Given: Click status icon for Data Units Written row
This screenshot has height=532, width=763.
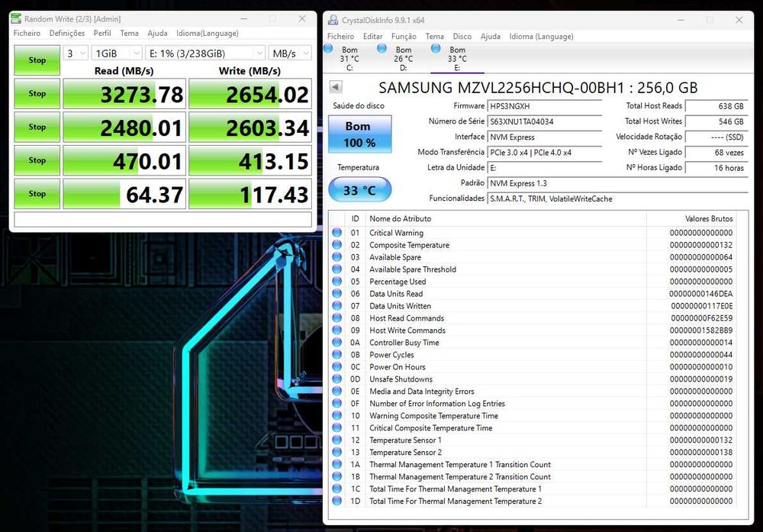Looking at the screenshot, I should [336, 305].
